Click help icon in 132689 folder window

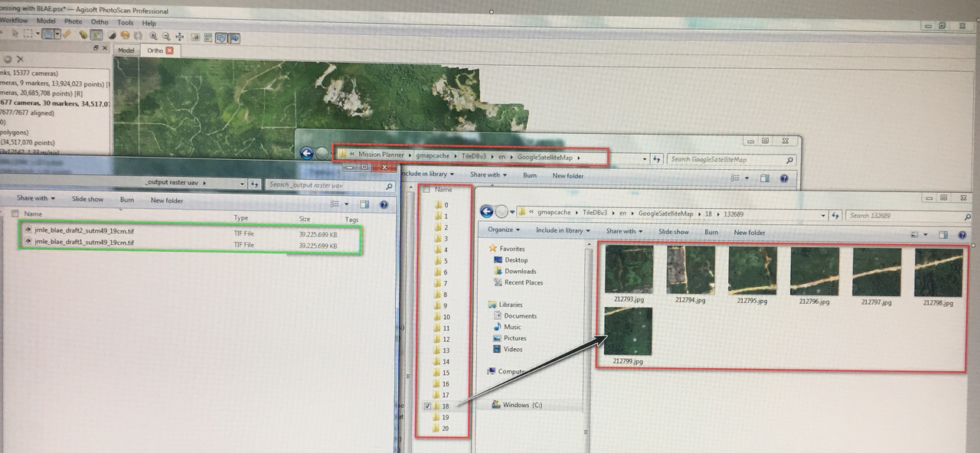click(962, 235)
